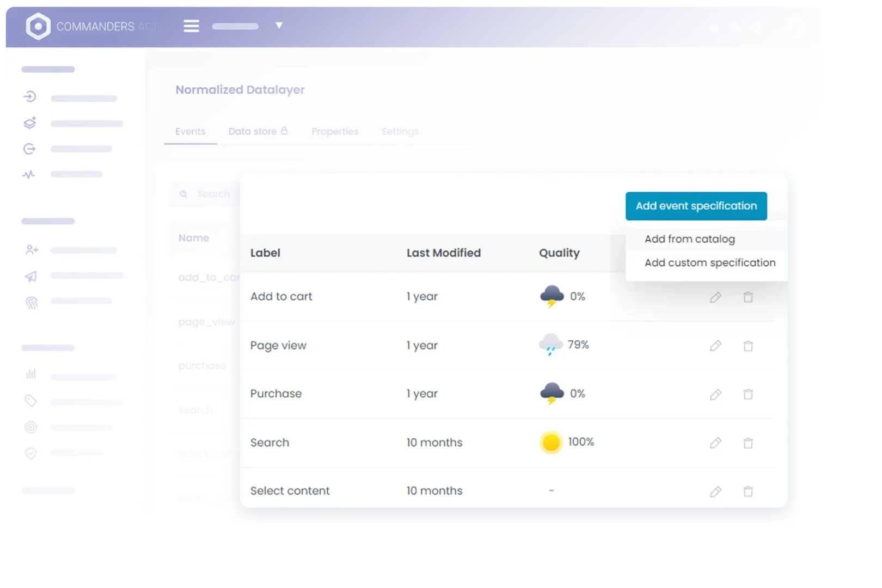Choose Add from catalog menu option
This screenshot has height=588, width=882.
point(689,238)
